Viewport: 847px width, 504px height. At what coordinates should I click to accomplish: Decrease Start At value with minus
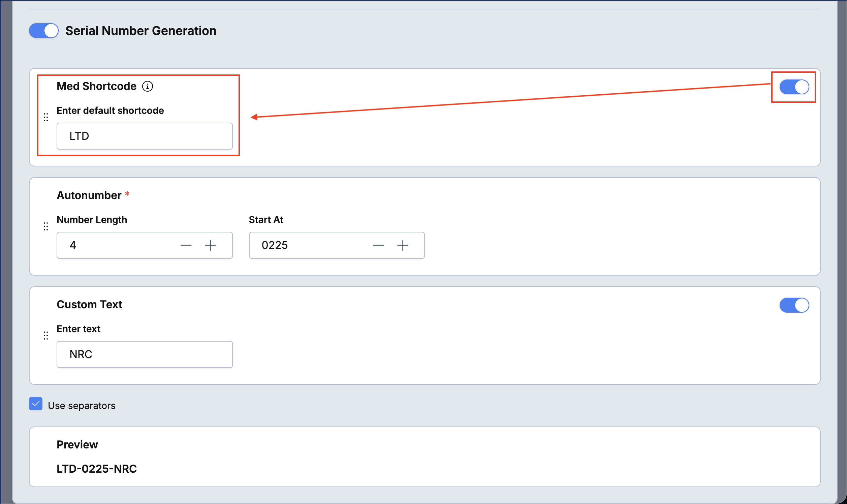[x=378, y=245]
